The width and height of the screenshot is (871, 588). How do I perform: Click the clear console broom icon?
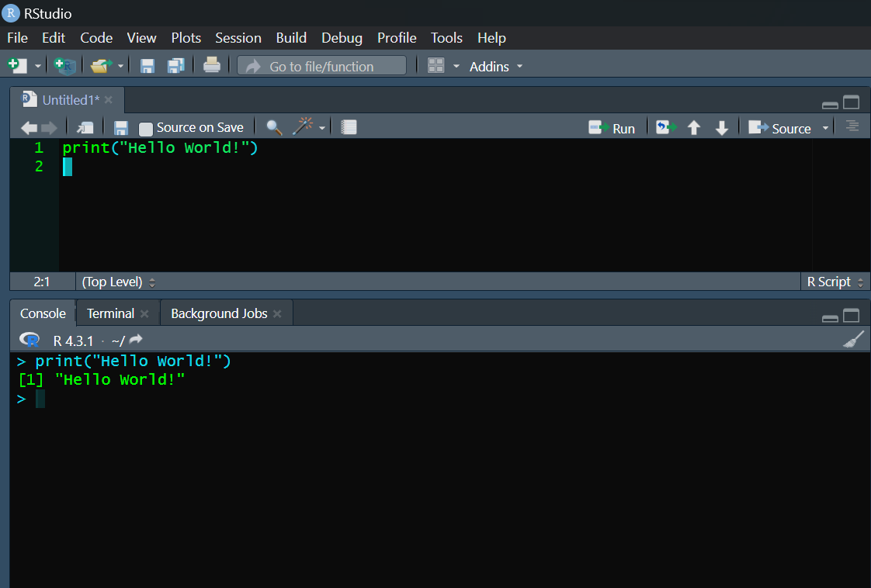pyautogui.click(x=853, y=339)
